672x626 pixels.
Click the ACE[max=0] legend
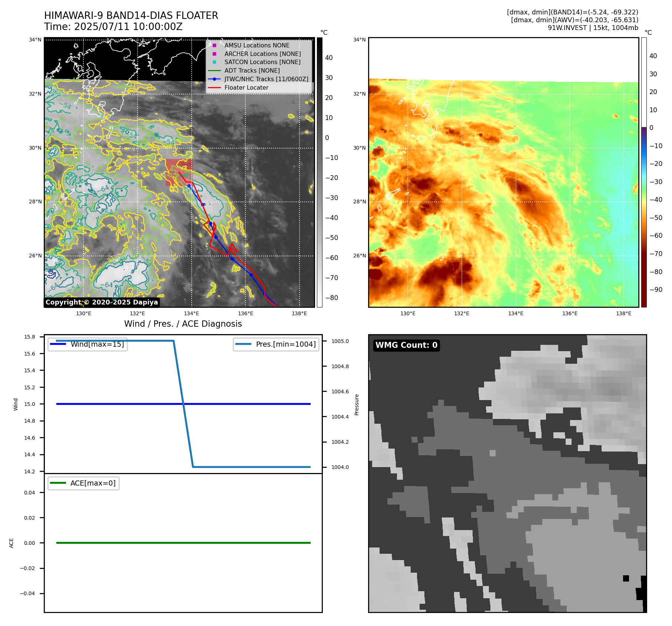pos(84,483)
